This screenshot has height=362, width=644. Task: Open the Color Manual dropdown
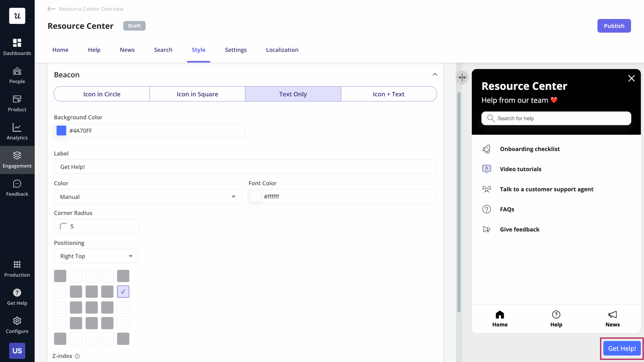148,197
